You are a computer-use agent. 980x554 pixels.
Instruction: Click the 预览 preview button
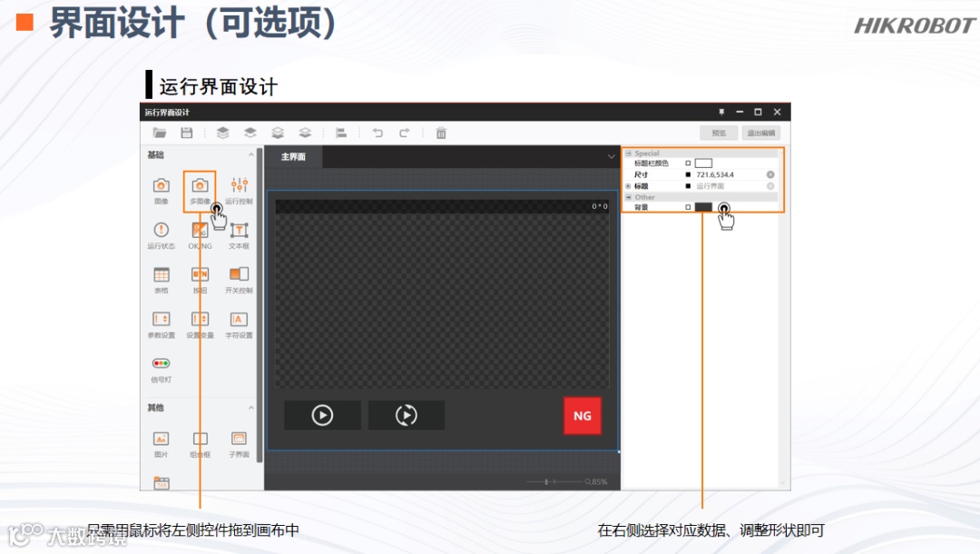click(x=719, y=133)
